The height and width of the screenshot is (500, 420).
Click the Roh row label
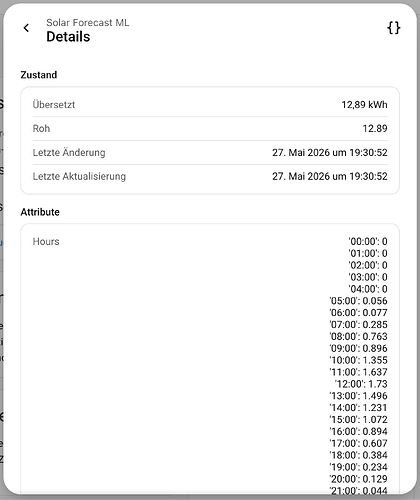point(41,128)
